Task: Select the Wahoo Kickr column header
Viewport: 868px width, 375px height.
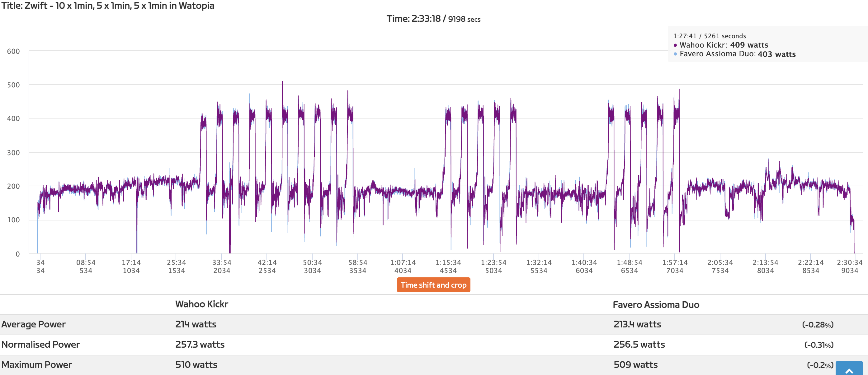Action: (x=201, y=304)
